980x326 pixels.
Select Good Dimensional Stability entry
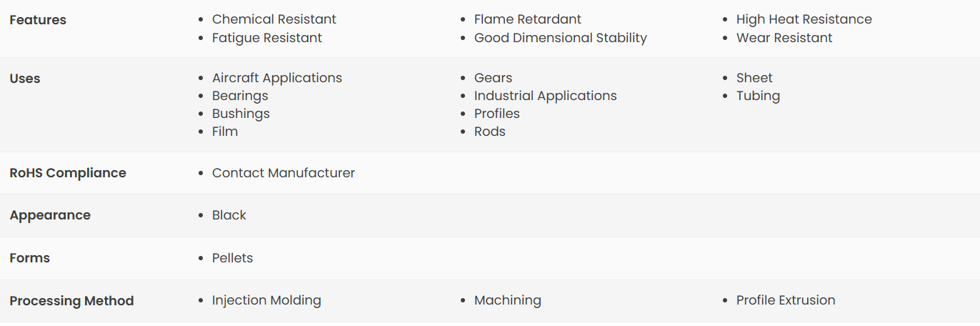coord(561,38)
